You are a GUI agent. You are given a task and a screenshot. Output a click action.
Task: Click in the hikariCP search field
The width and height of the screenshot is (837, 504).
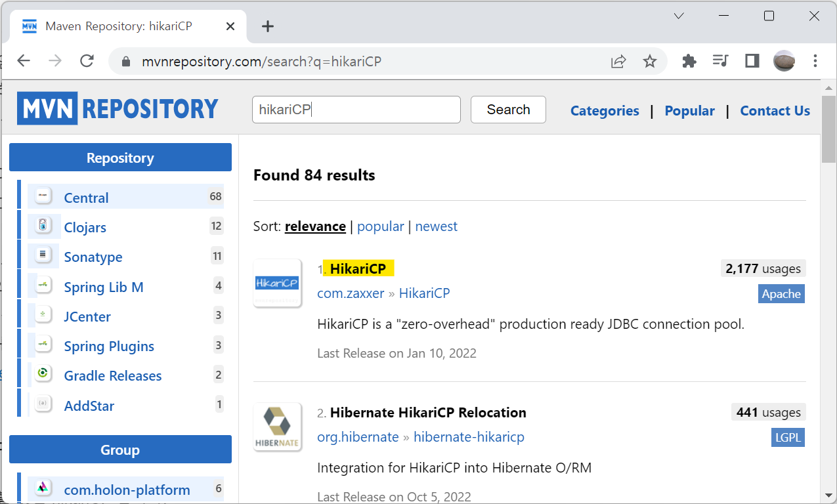click(356, 110)
